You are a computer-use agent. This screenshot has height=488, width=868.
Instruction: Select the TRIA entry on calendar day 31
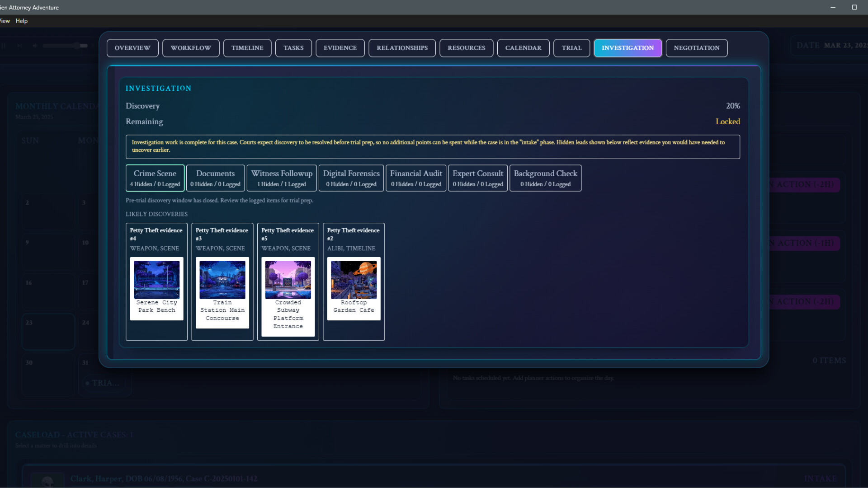(104, 383)
